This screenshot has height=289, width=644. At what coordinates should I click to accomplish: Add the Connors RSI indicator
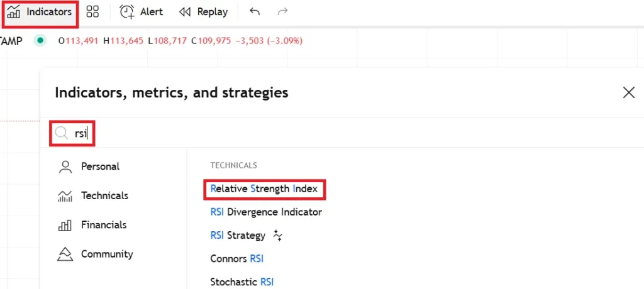pos(236,258)
